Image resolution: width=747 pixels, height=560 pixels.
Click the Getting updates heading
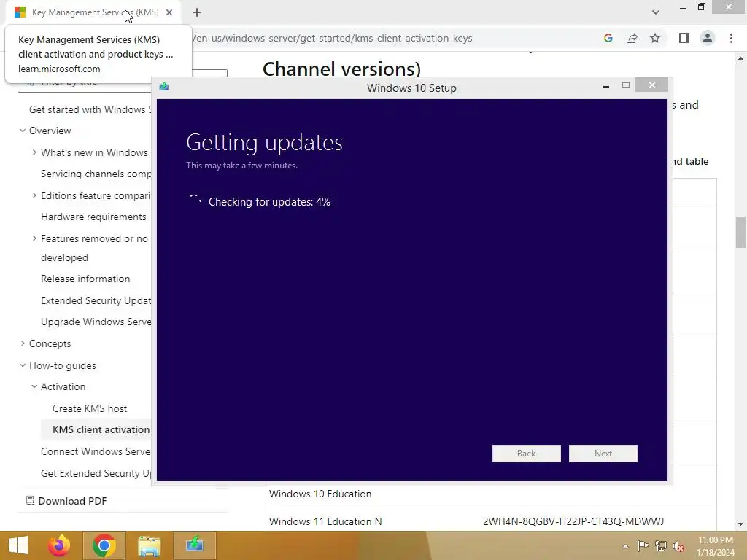264,142
